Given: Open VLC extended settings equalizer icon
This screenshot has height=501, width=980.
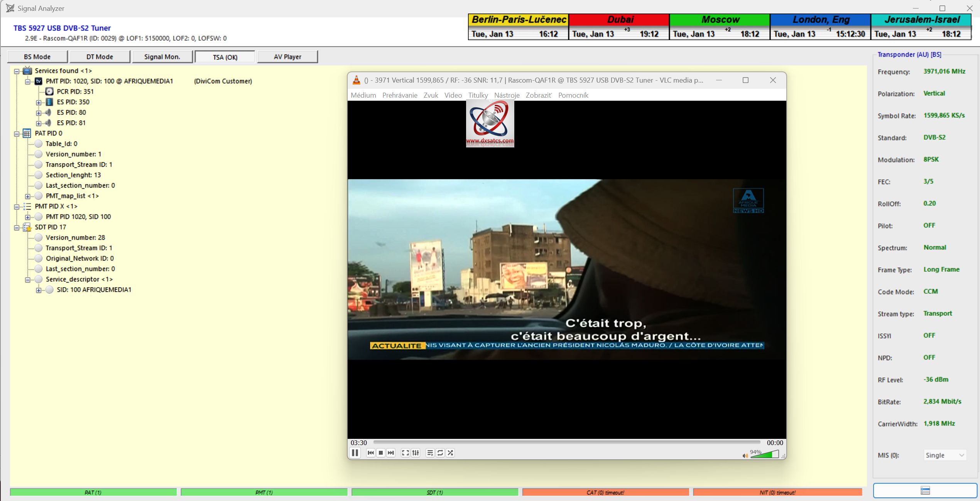Looking at the screenshot, I should coord(416,453).
